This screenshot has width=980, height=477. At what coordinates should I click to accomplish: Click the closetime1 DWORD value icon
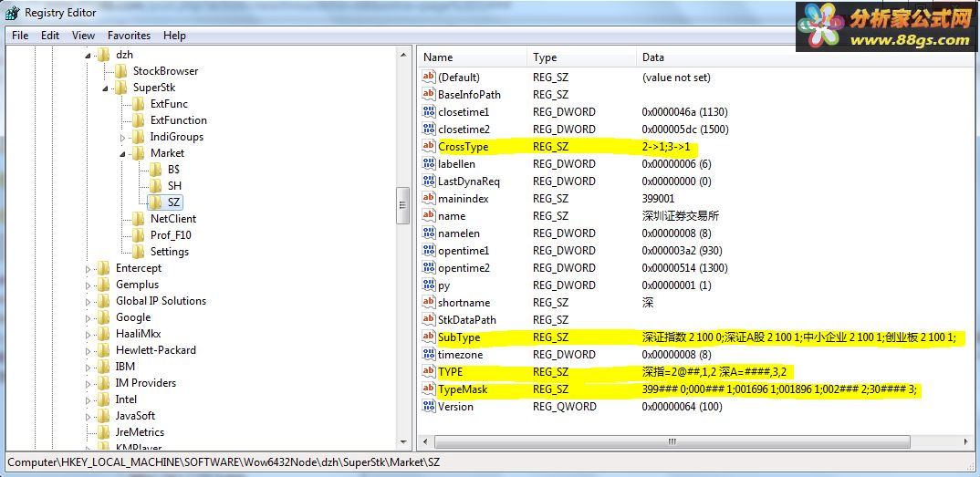pos(429,112)
